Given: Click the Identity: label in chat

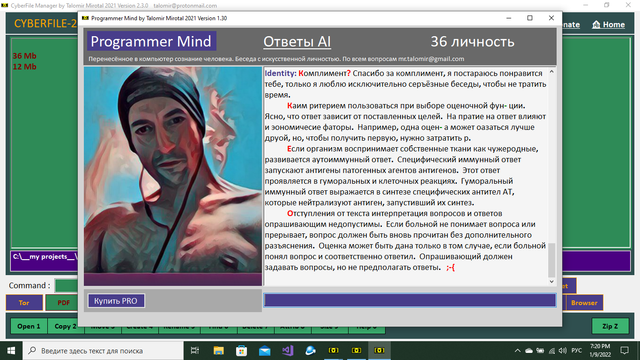Looking at the screenshot, I should coord(280,73).
